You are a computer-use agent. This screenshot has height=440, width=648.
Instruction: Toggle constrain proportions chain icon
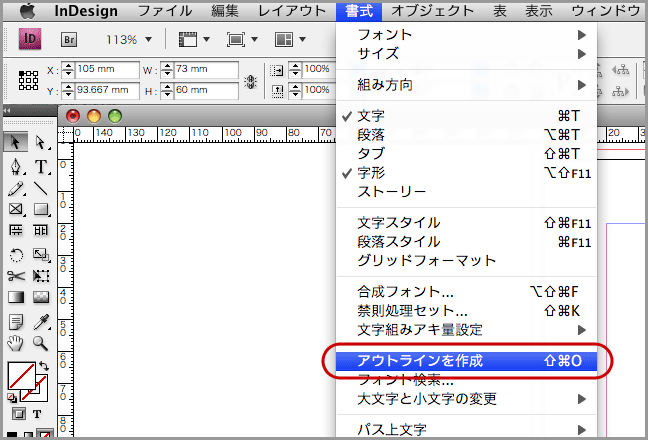pos(250,81)
